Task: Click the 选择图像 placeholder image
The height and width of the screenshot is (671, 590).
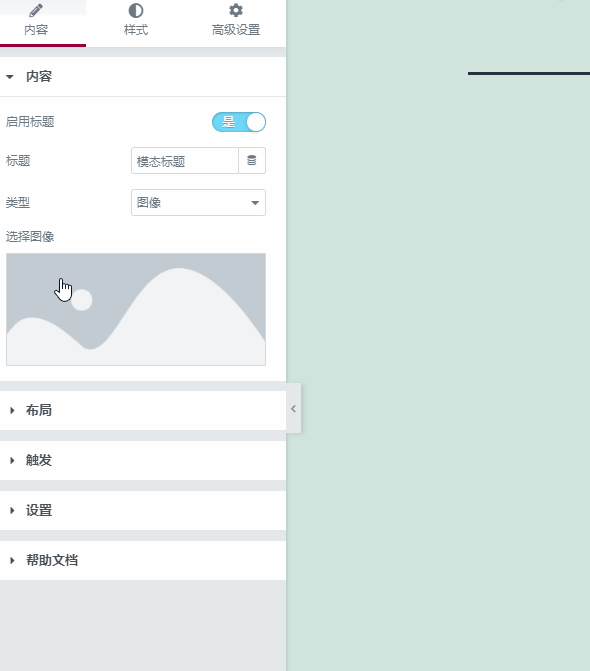Action: 136,309
